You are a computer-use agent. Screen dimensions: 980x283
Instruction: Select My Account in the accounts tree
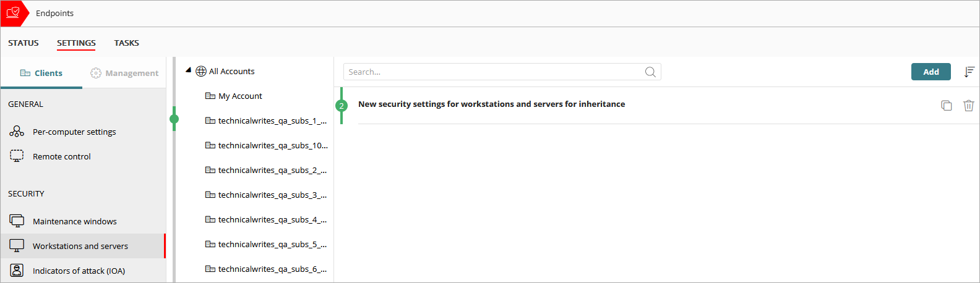tap(240, 96)
